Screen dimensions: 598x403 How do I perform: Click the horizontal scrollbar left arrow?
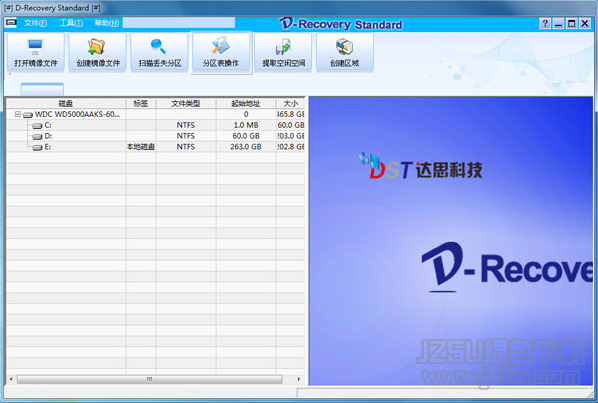tap(11, 379)
